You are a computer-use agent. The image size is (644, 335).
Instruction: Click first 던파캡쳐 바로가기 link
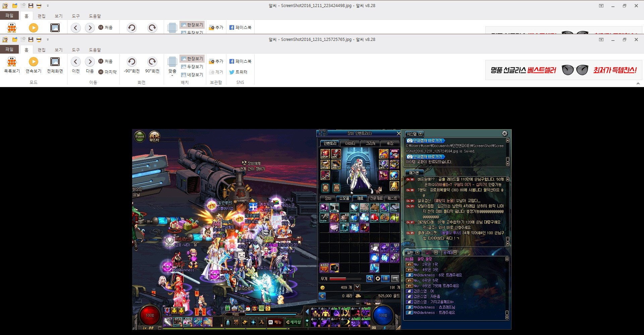[x=425, y=141]
